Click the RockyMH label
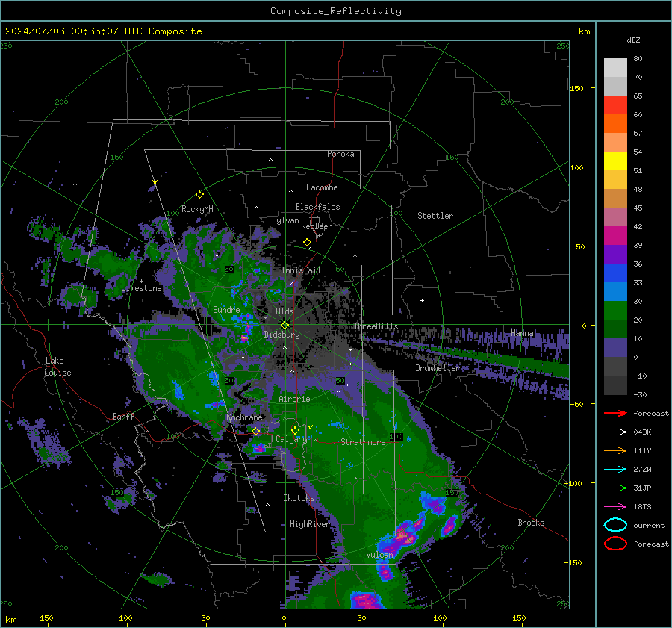 [x=197, y=209]
